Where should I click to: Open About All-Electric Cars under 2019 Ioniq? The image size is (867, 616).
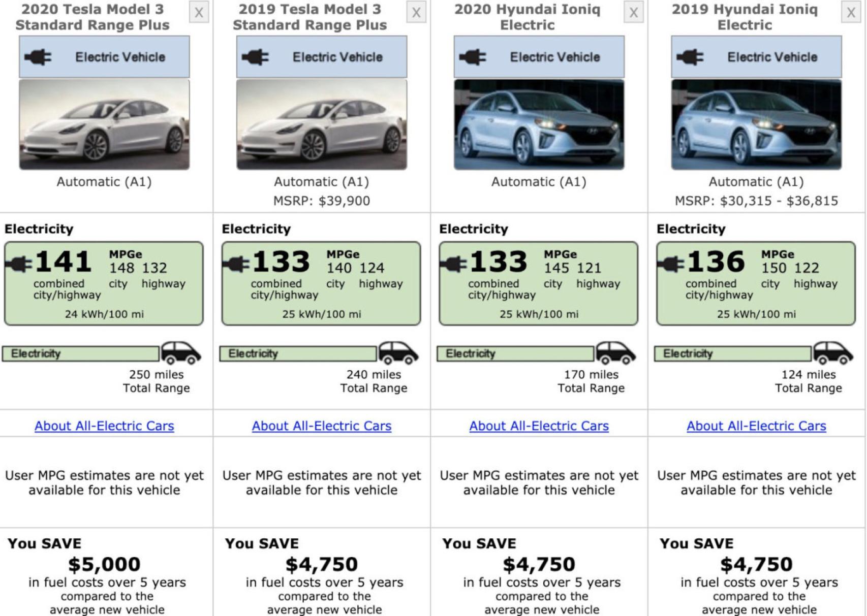pyautogui.click(x=756, y=426)
